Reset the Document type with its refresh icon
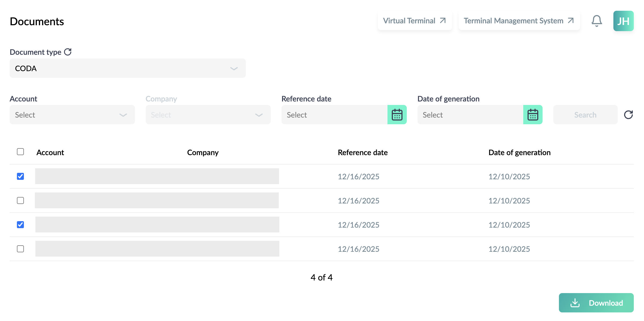Image resolution: width=644 pixels, height=321 pixels. coord(68,52)
